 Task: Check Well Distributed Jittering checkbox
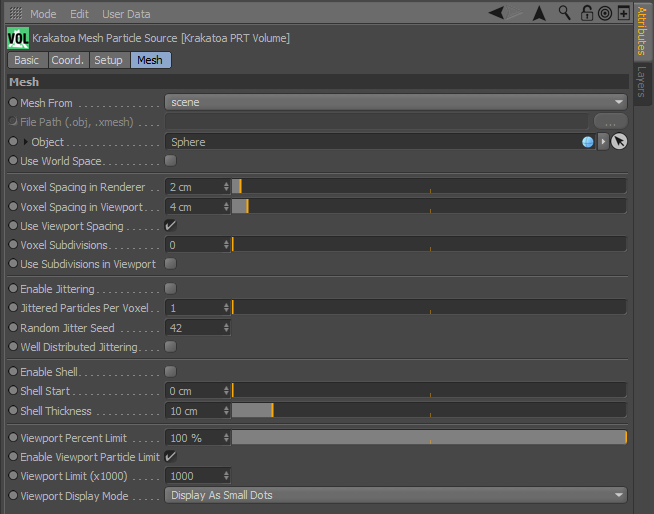(171, 347)
